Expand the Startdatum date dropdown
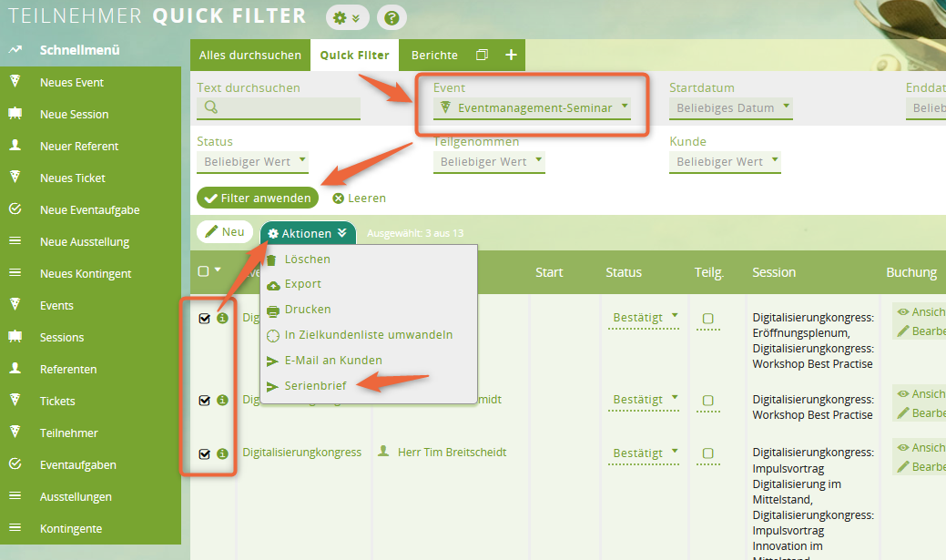This screenshot has width=946, height=560. coord(730,107)
